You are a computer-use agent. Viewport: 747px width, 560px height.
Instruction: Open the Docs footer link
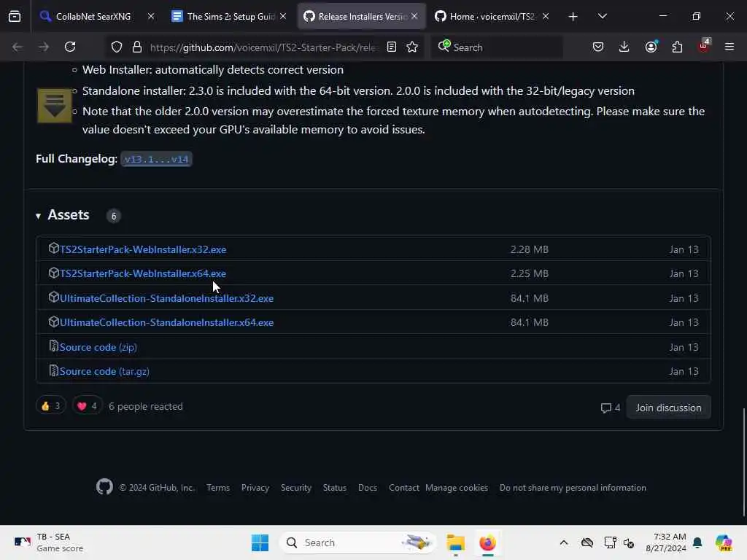click(368, 488)
